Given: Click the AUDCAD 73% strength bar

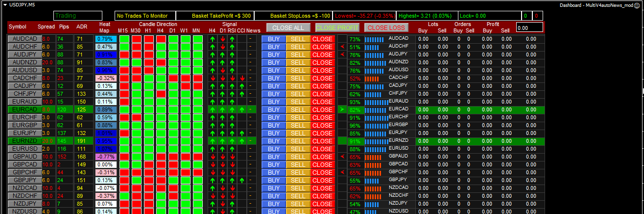Looking at the screenshot, I should (375, 39).
